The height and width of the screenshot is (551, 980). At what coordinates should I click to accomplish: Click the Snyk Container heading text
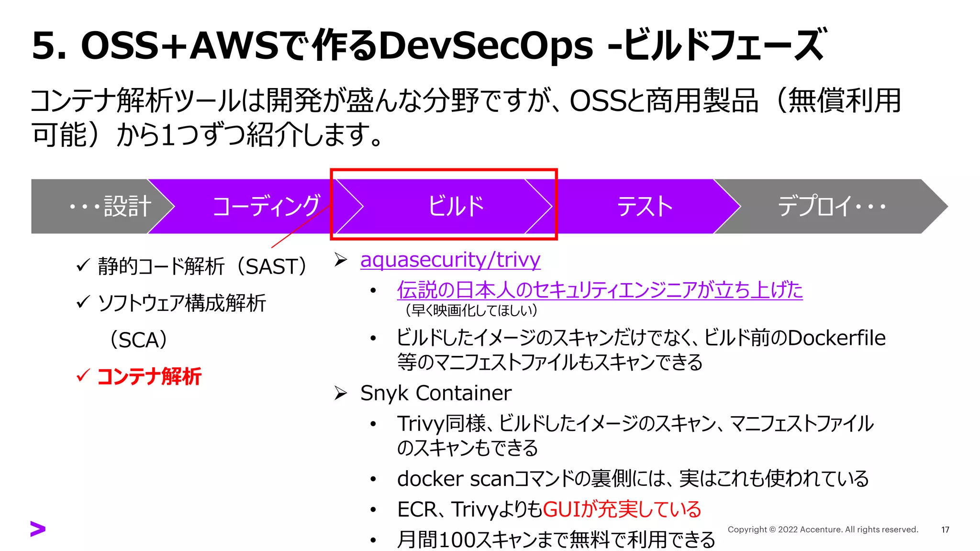435,393
